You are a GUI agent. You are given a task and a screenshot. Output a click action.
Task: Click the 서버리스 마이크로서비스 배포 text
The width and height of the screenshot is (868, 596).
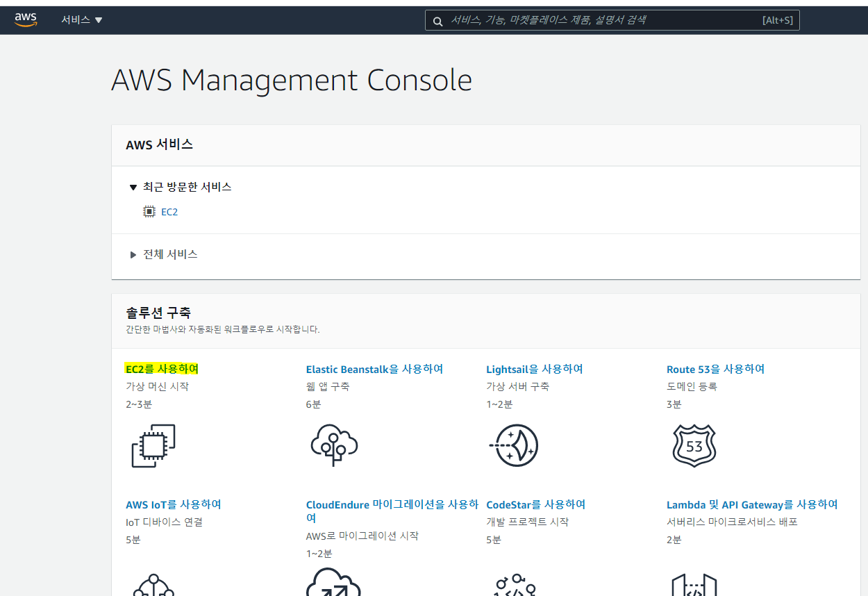732,522
